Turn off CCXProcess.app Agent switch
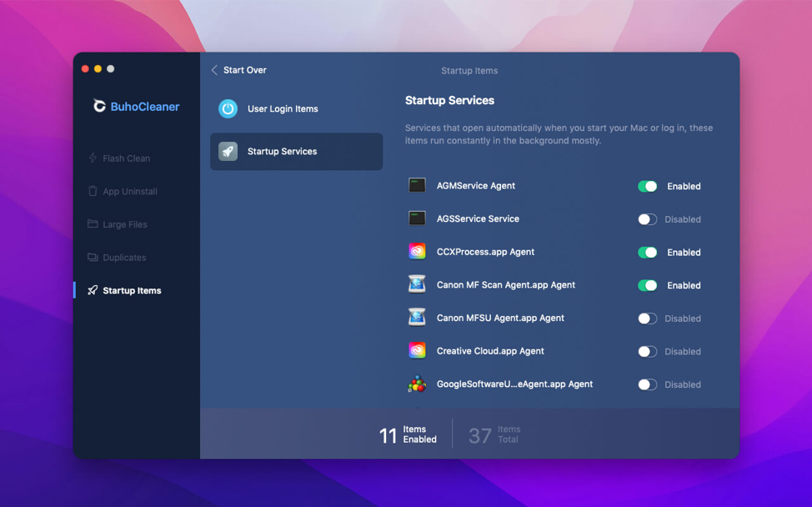The width and height of the screenshot is (812, 507). [x=647, y=252]
